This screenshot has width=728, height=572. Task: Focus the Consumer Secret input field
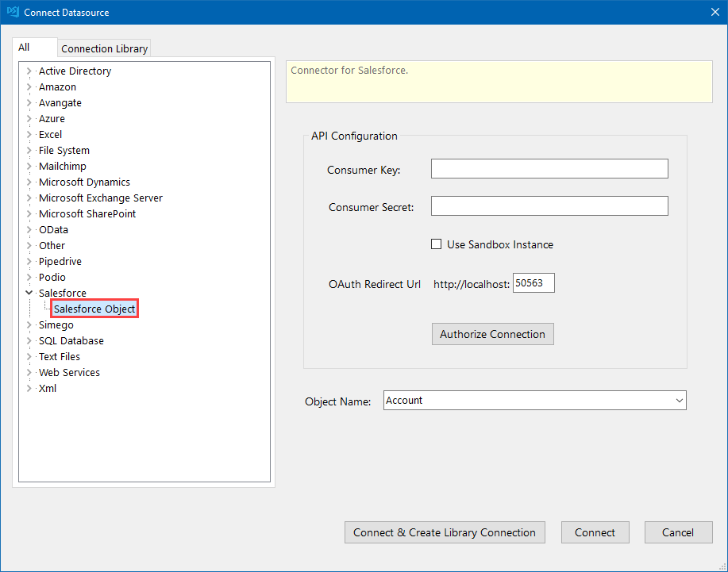[549, 206]
